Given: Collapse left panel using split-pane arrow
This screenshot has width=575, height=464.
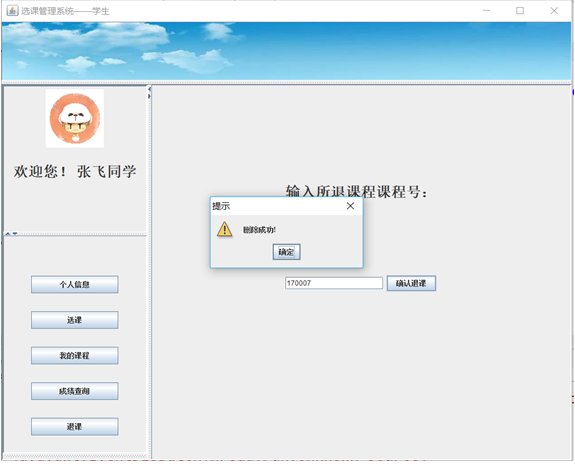Looking at the screenshot, I should coord(149,89).
